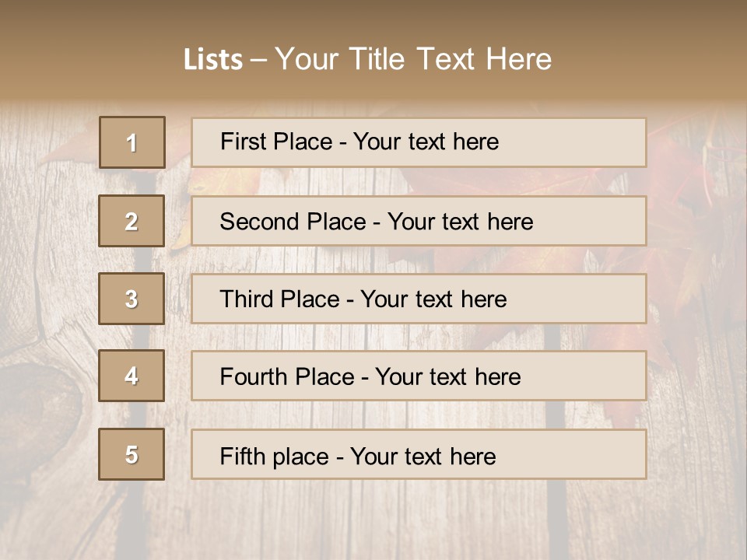Click the words 'Your text here' in the First Place row
This screenshot has width=747, height=560.
[426, 142]
